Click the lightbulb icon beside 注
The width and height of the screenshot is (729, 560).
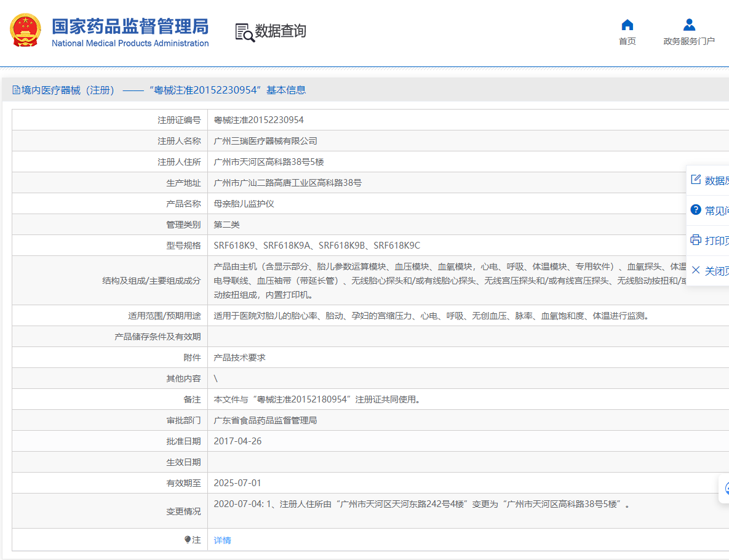coord(188,540)
